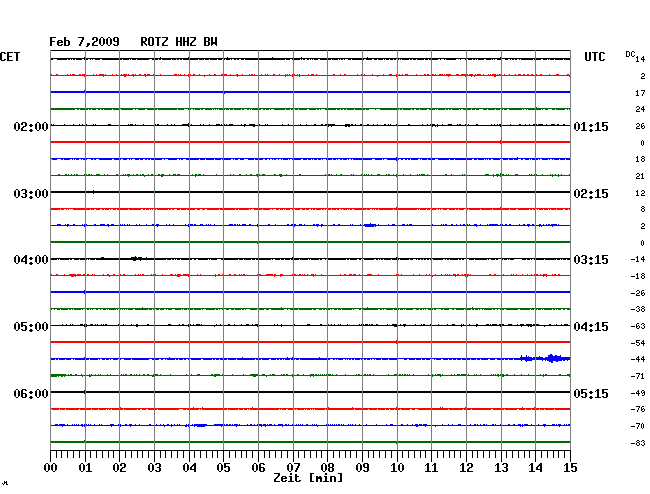The image size is (650, 494).
Task: Click DC offset value 17
Action: pos(640,93)
